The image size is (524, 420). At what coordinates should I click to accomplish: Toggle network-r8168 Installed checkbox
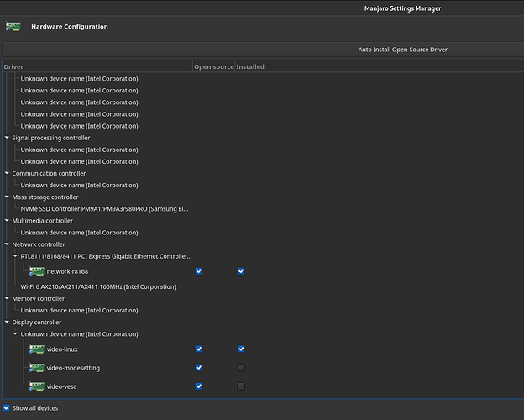[x=241, y=271]
